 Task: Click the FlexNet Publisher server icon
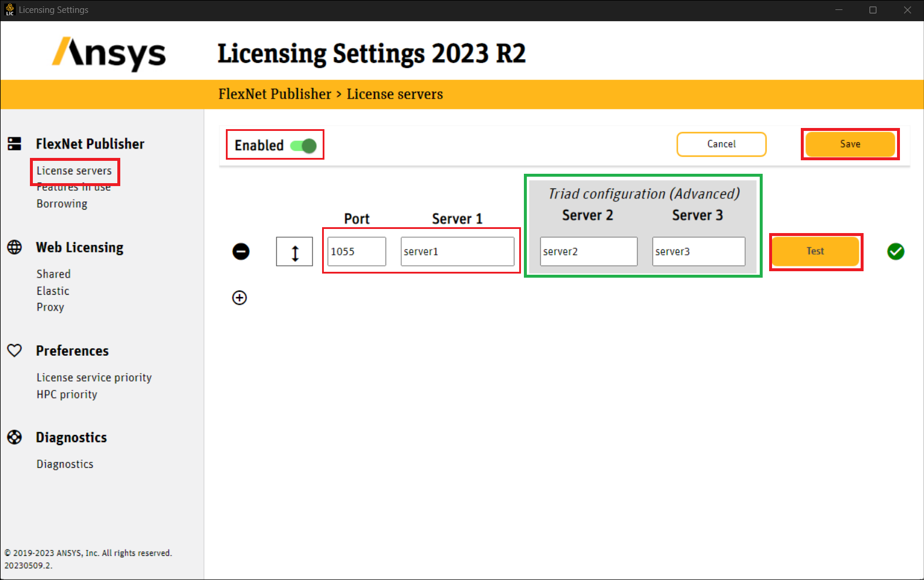point(15,144)
